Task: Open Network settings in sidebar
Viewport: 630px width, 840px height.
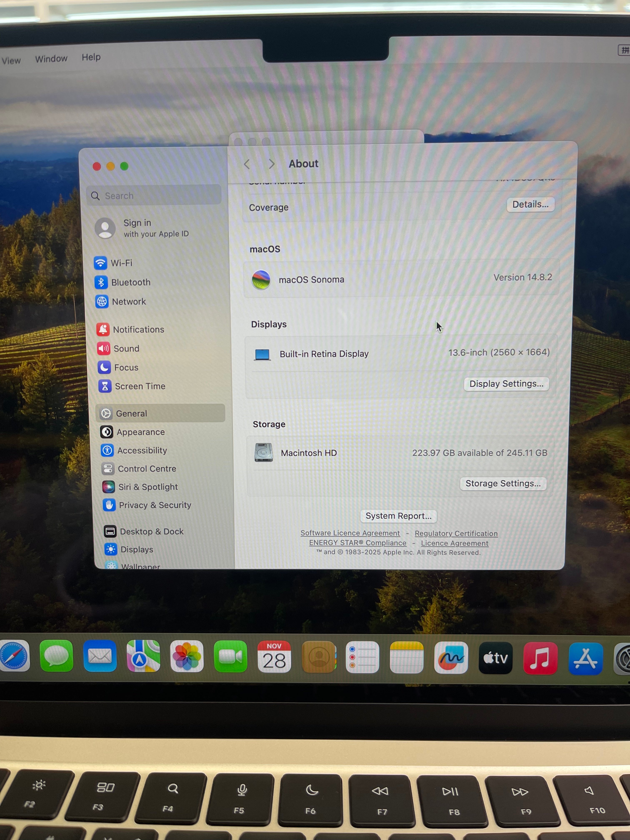Action: click(x=121, y=301)
